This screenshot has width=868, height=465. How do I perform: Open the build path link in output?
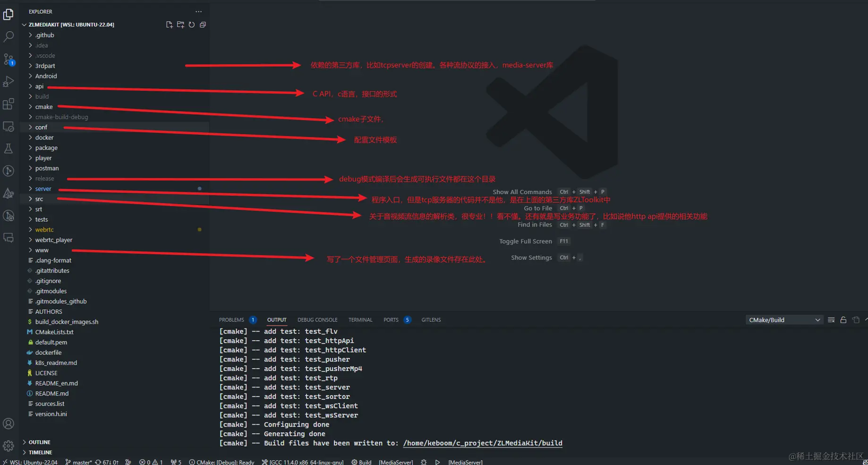pos(483,443)
